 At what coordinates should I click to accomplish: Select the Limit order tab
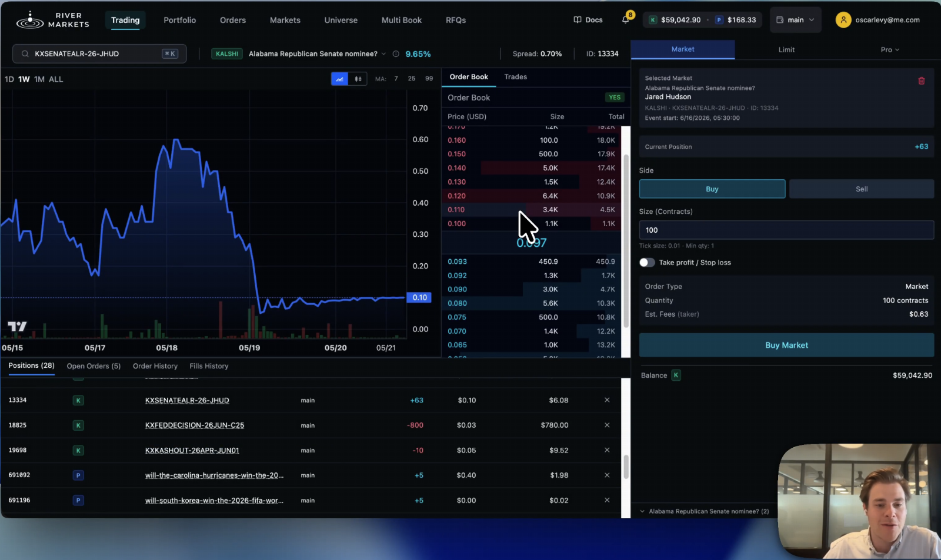click(786, 50)
